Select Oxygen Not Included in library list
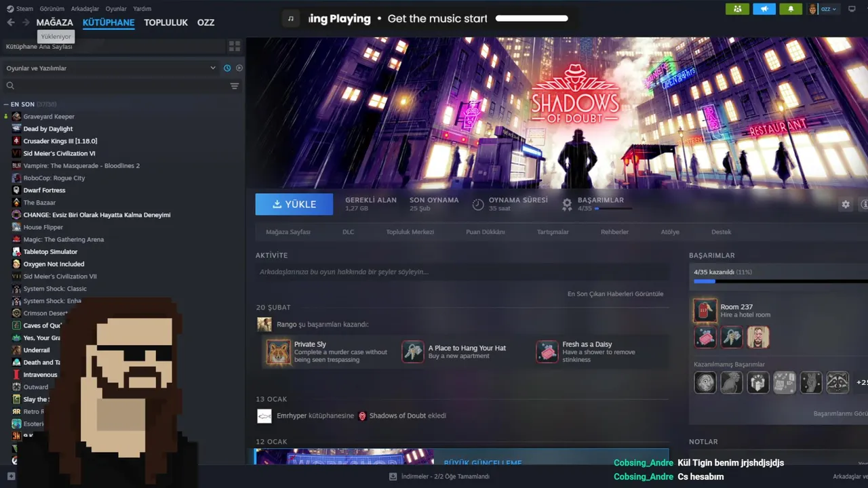Screen dimensions: 868x488 pyautogui.click(x=54, y=264)
